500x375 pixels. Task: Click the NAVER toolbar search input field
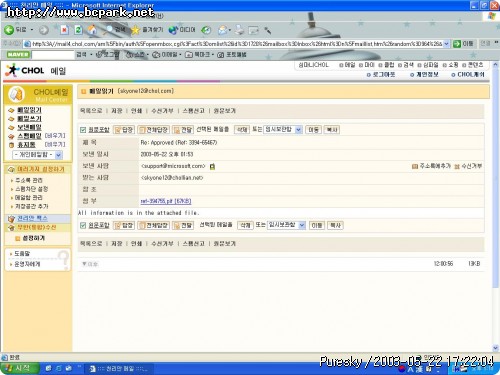tap(52, 54)
